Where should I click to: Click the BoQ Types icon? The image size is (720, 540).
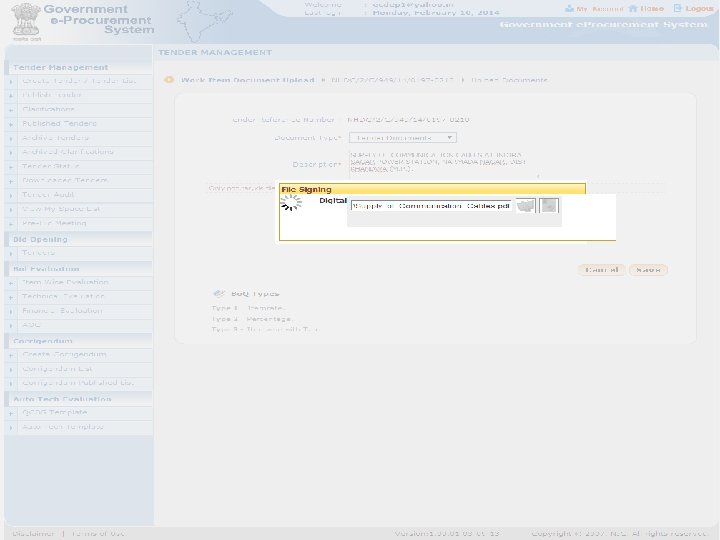click(219, 293)
